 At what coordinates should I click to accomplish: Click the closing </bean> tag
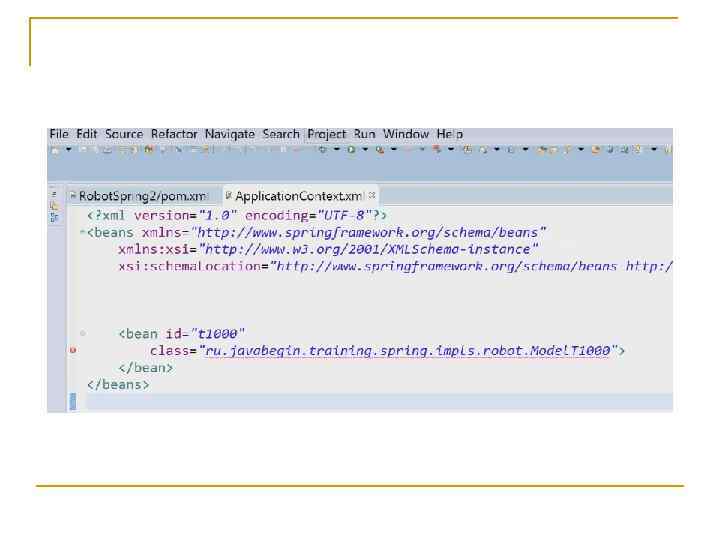coord(146,368)
